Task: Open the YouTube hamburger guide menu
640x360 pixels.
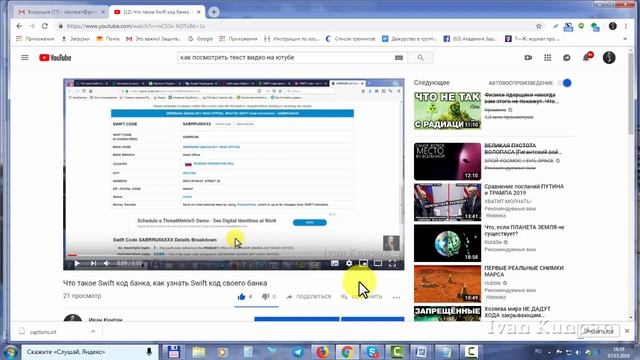Action: pyautogui.click(x=25, y=58)
